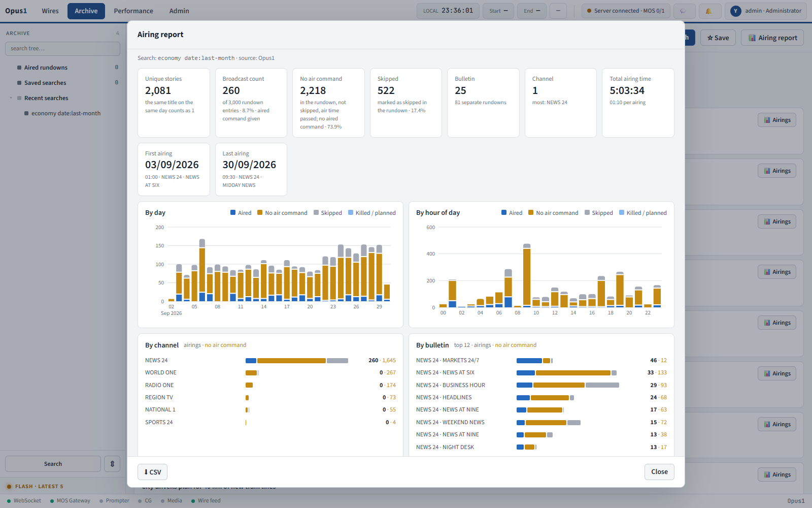Image resolution: width=812 pixels, height=508 pixels.
Task: Open the Performance tab
Action: coord(133,11)
